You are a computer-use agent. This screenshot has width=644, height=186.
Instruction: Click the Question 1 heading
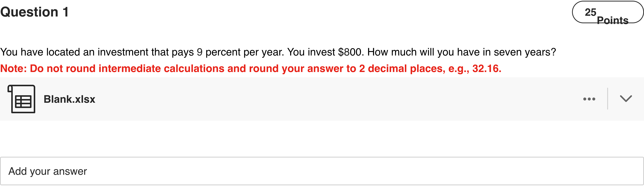[x=34, y=12]
